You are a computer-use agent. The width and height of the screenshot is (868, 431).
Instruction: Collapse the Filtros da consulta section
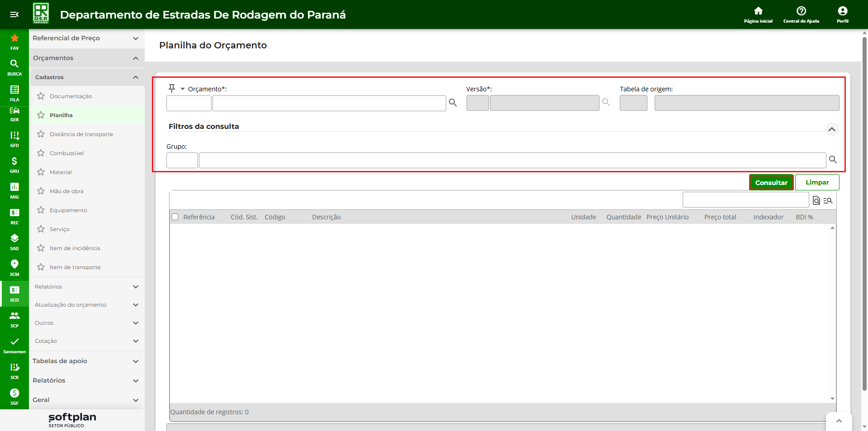pyautogui.click(x=831, y=129)
